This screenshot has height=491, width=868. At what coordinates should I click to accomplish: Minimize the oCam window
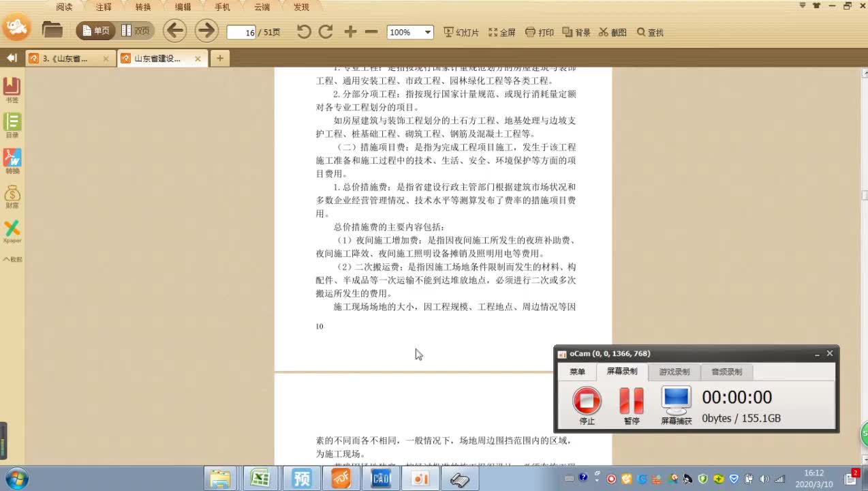pos(817,354)
